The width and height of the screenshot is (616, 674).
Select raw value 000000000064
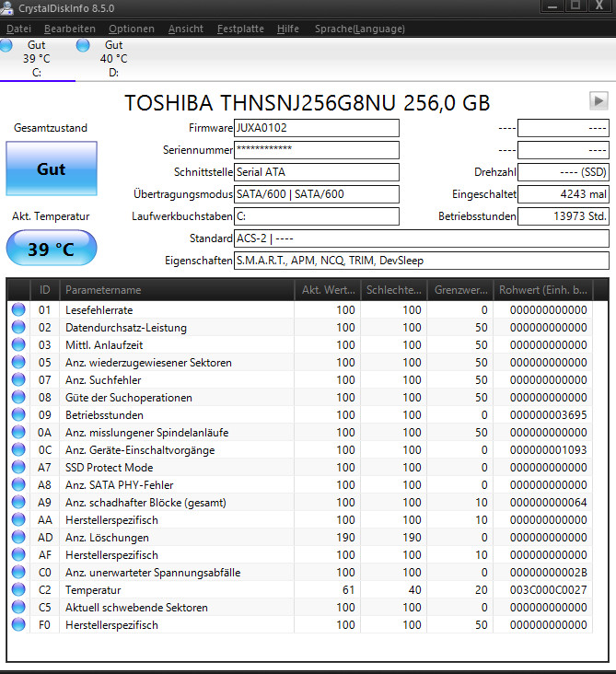coord(548,503)
